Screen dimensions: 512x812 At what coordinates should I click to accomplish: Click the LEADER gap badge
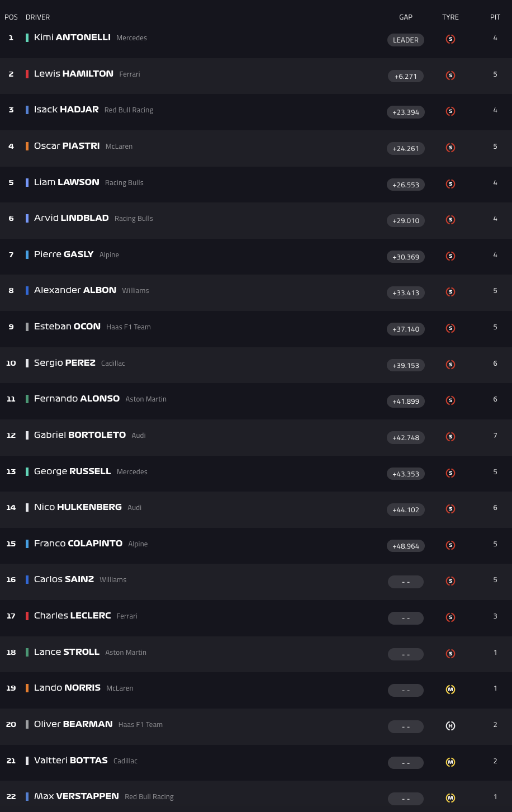pyautogui.click(x=406, y=40)
